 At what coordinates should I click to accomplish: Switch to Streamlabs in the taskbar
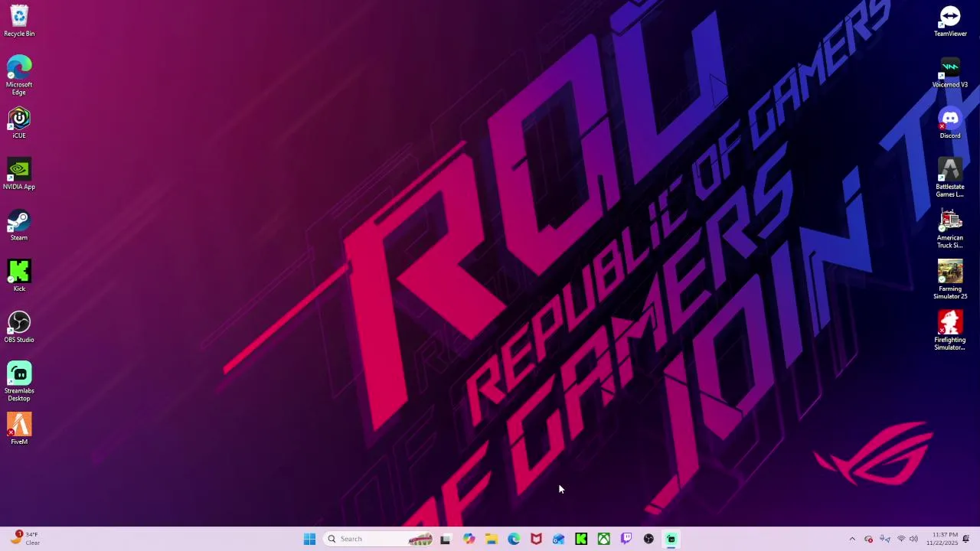point(671,539)
